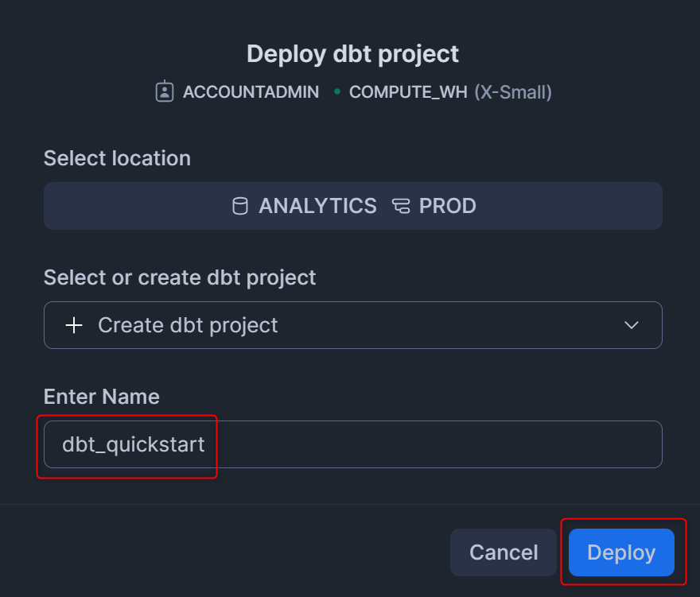Viewport: 700px width, 597px height.
Task: Cancel the deploy dialog
Action: point(503,552)
